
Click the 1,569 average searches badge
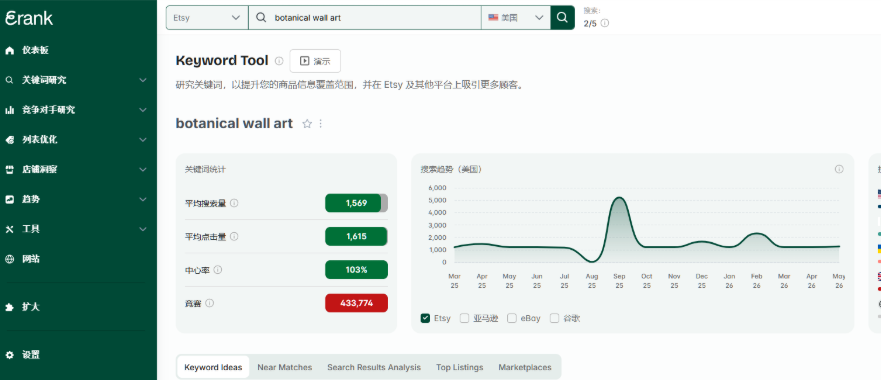[x=356, y=203]
